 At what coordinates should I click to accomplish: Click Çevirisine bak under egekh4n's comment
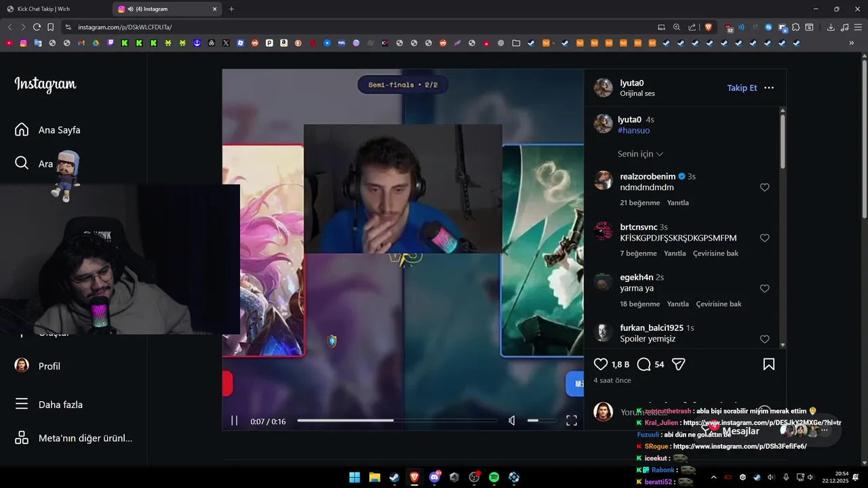[x=719, y=304]
